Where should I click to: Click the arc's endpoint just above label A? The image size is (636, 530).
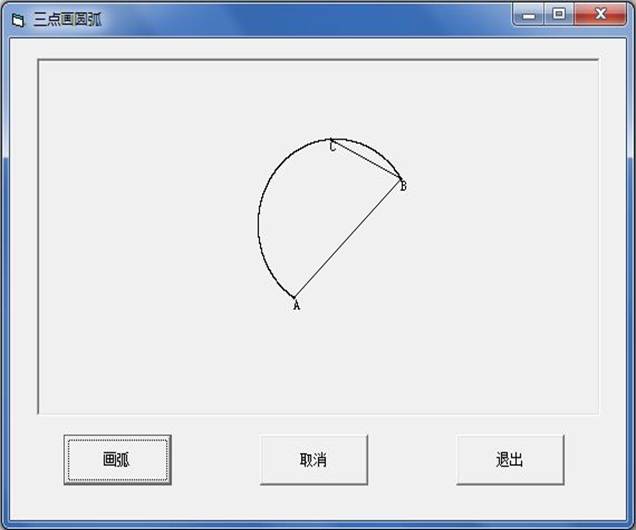tap(295, 297)
